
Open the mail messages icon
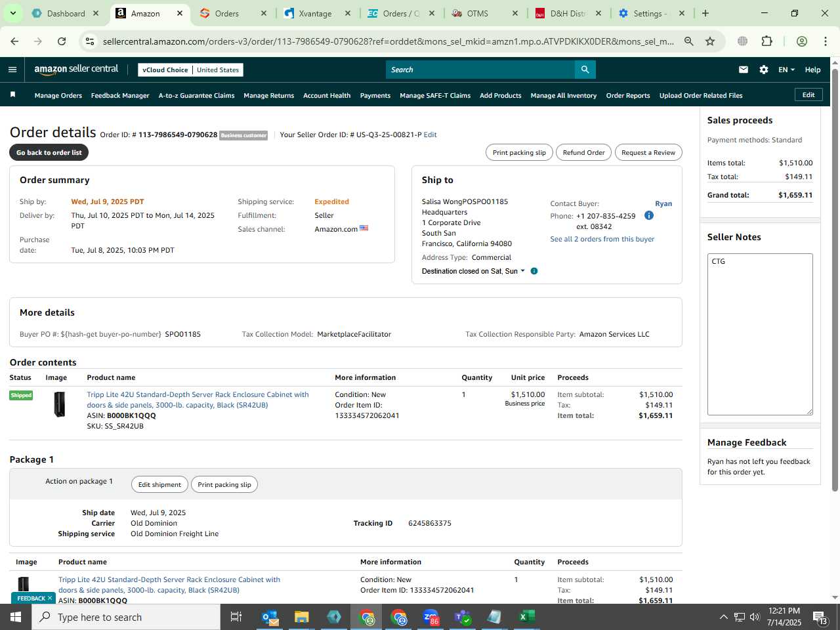[x=744, y=70]
